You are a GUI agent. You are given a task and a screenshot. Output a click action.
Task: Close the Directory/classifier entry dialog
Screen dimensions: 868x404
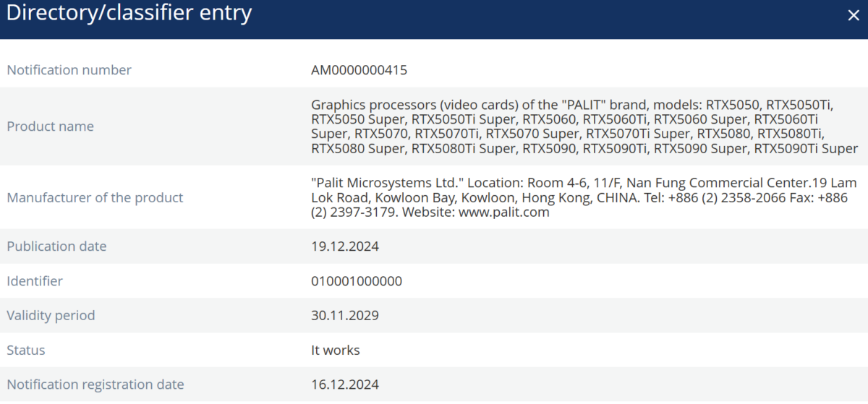tap(853, 16)
